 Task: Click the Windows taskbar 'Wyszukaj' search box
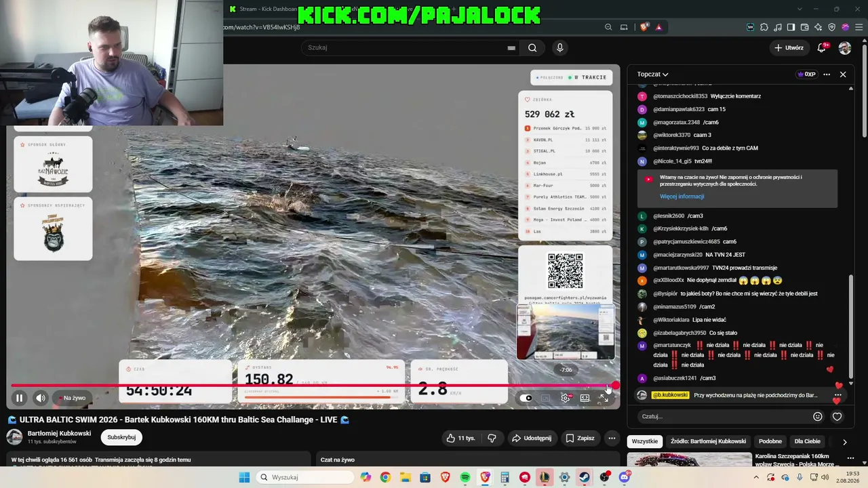pyautogui.click(x=306, y=477)
